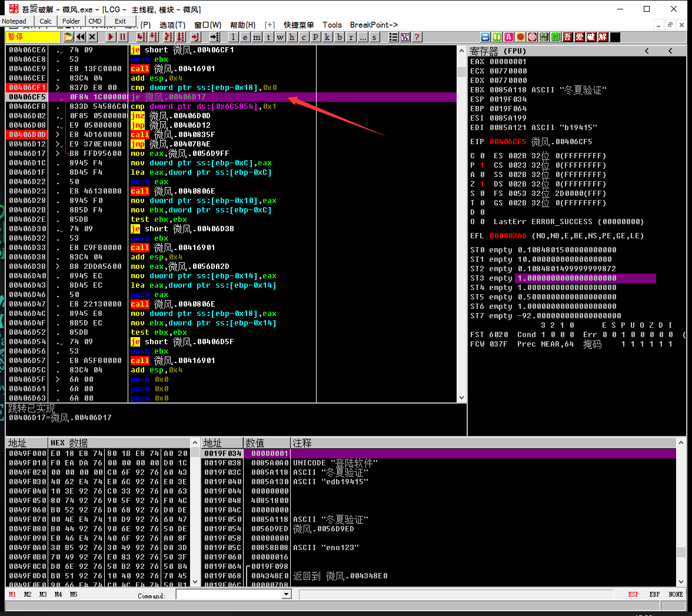This screenshot has width=692, height=616.
Task: Open the 窗口(W) menu
Action: click(208, 25)
